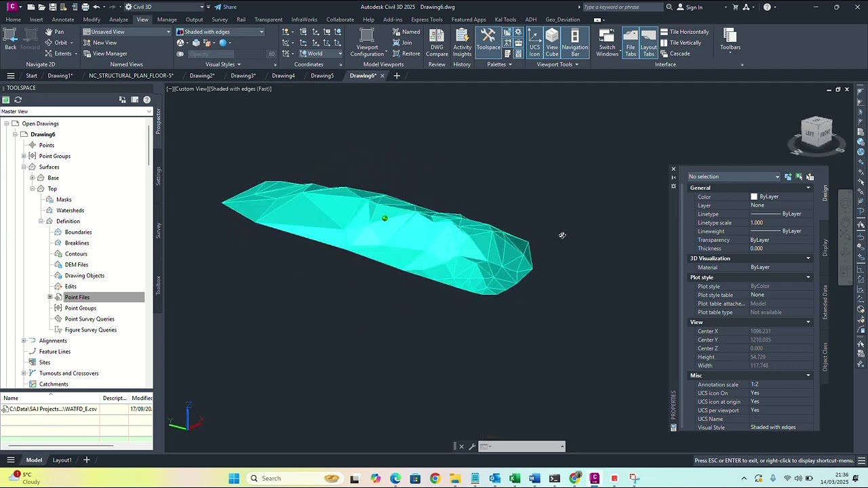Select the Pan tool
Image resolution: width=868 pixels, height=488 pixels.
pyautogui.click(x=54, y=32)
